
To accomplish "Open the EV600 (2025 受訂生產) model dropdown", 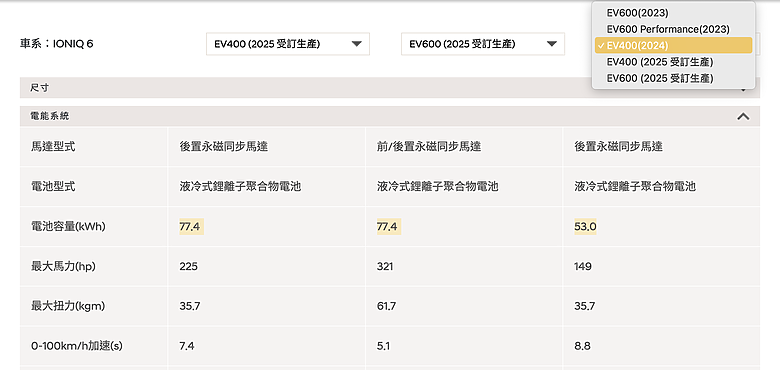I will tap(483, 44).
